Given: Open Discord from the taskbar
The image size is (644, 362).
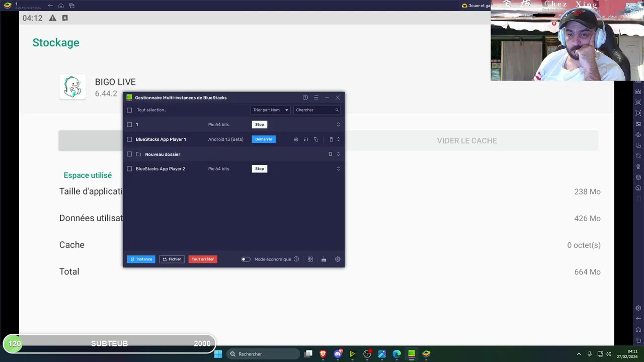Looking at the screenshot, I should [338, 354].
